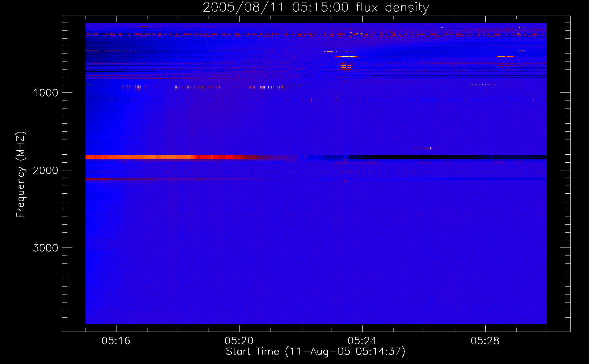589x364 pixels.
Task: Click the plot title '2005/08/11 05:15:00 flux density'
Action: click(x=316, y=7)
